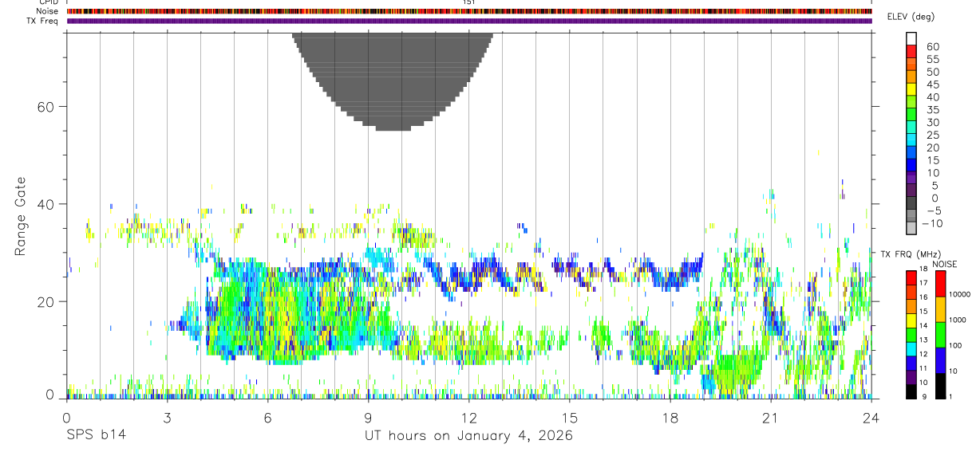Viewport: 980px width, 452px height.
Task: Click the yellow 14–15 MHz TX FRQ swatch
Action: [911, 320]
